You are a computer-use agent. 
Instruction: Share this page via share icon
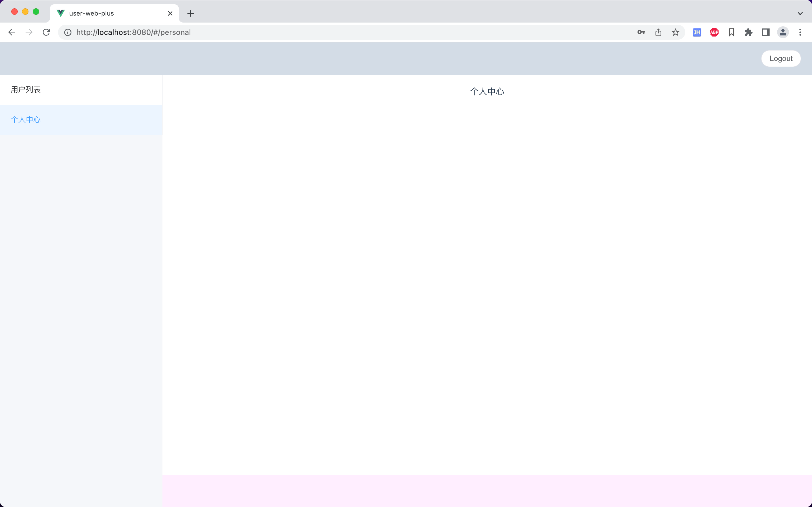658,32
